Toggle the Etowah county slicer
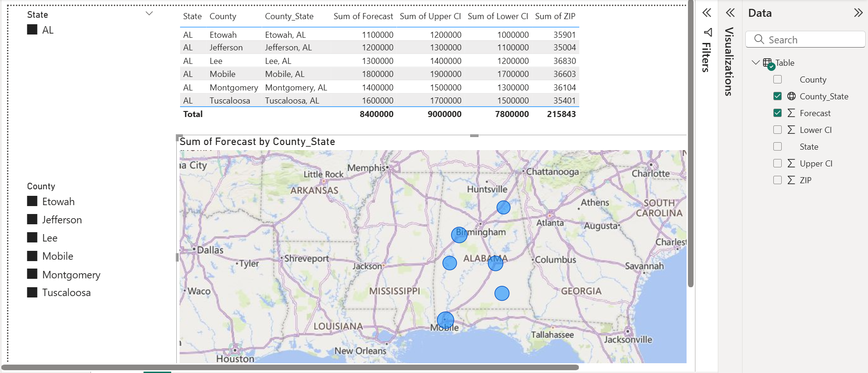The image size is (868, 373). point(32,201)
